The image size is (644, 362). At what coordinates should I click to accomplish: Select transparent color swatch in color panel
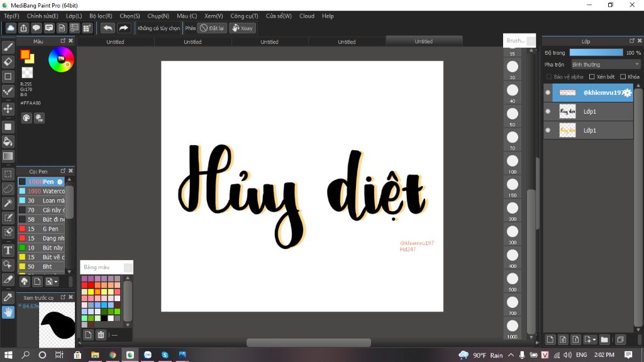(x=27, y=73)
